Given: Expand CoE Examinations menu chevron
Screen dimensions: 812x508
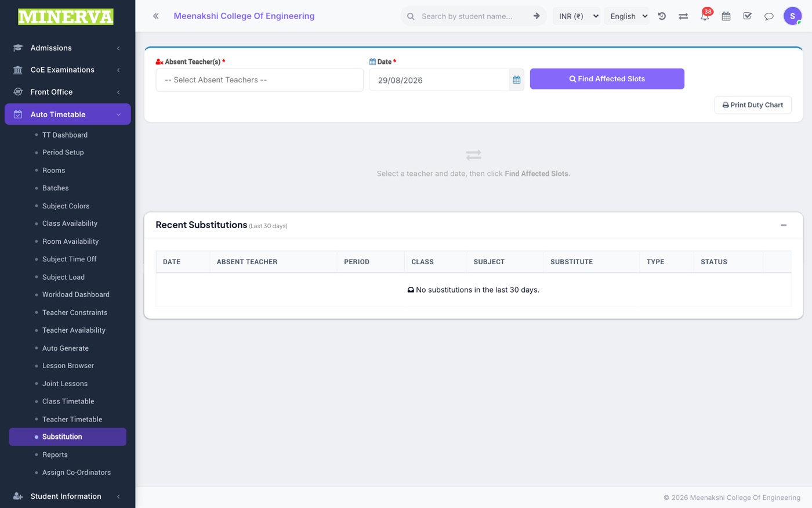Looking at the screenshot, I should tap(118, 70).
